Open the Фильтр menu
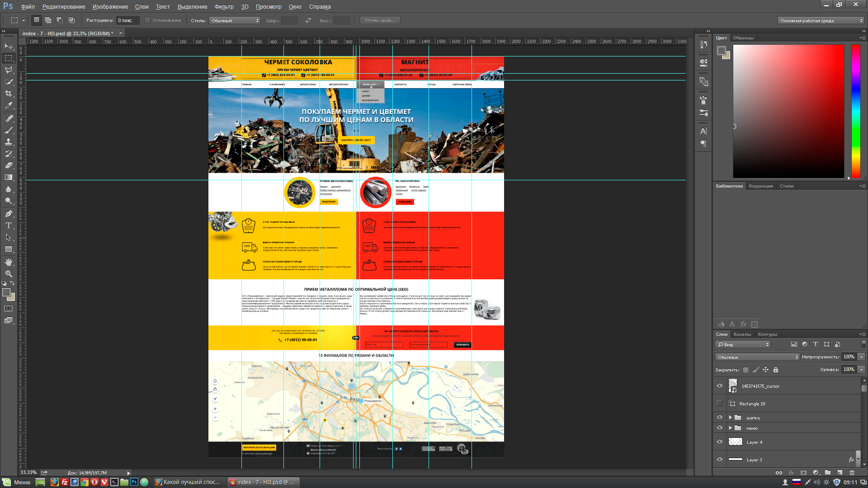The image size is (868, 488). (x=224, y=7)
